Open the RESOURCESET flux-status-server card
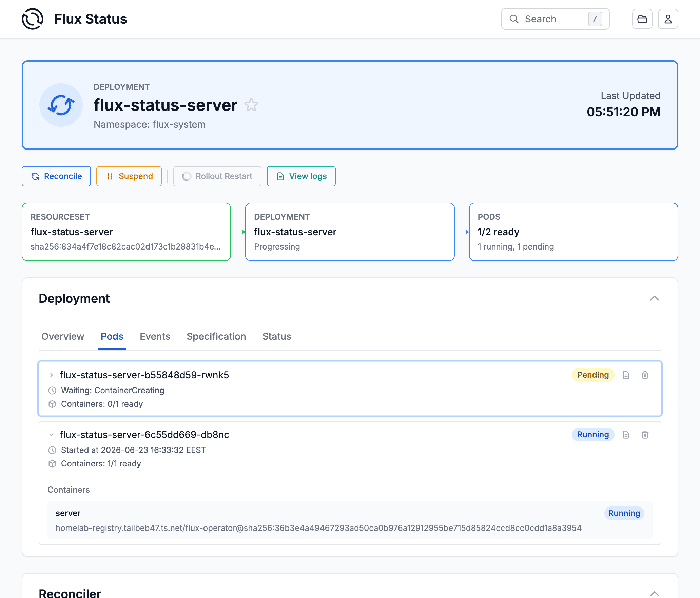This screenshot has width=700, height=598. (x=126, y=232)
